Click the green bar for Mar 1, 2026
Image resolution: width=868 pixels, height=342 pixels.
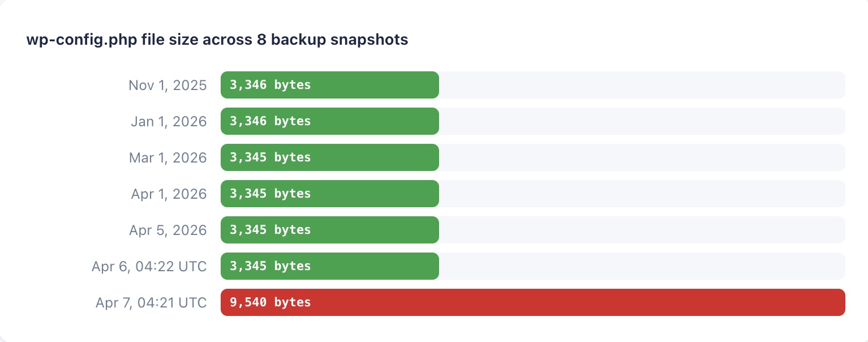[373, 157]
